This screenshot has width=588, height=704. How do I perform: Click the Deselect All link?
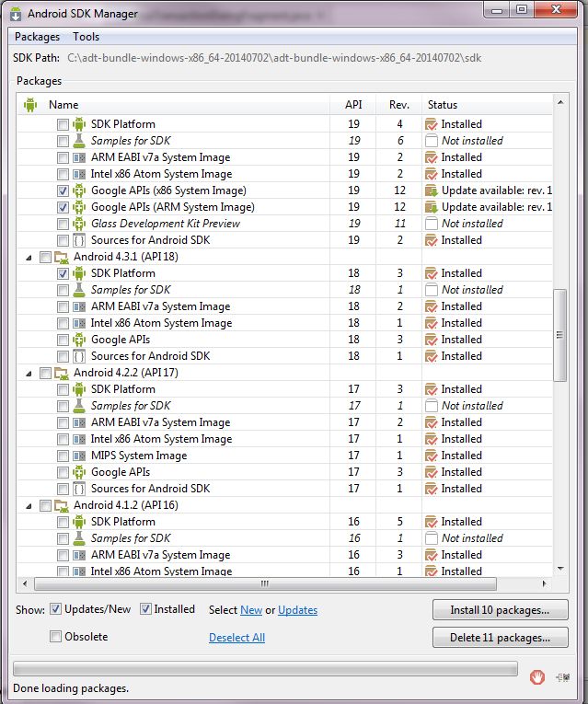[x=237, y=638]
